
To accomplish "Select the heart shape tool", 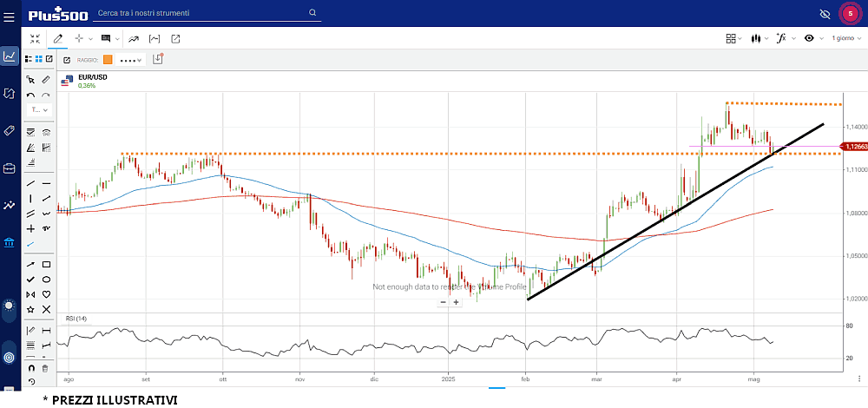I will (x=46, y=294).
